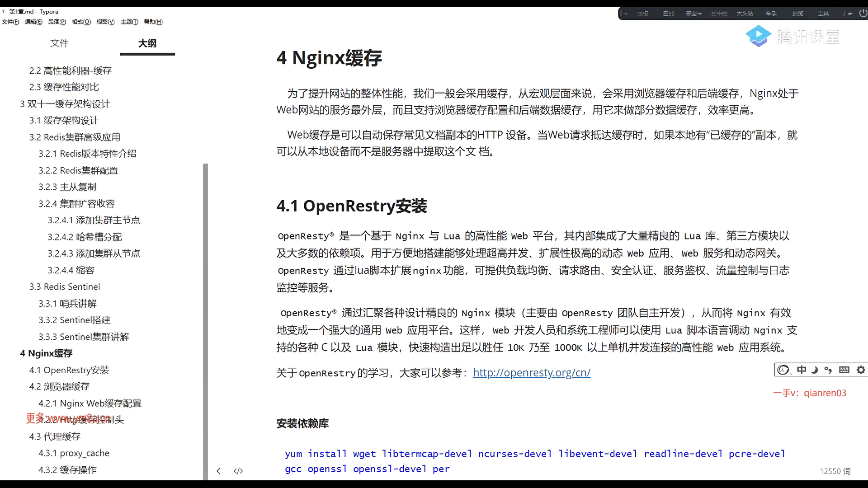This screenshot has width=868, height=488.
Task: Click the hide sidebar arrow icon
Action: pyautogui.click(x=218, y=471)
